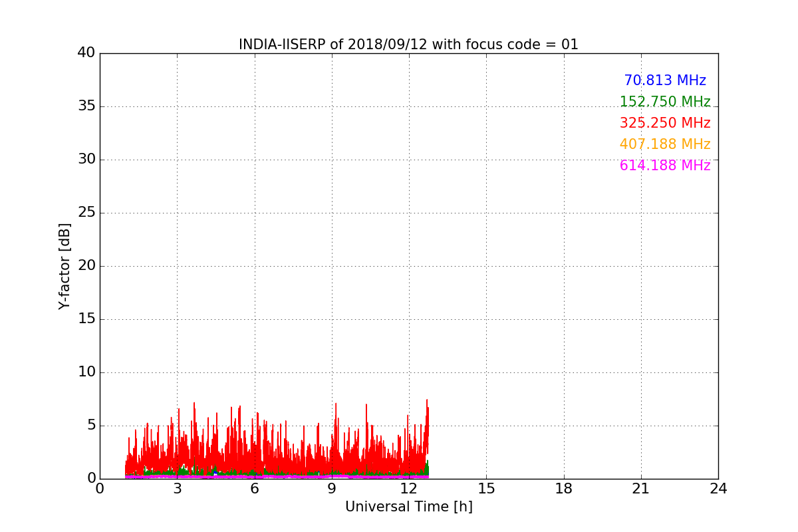The width and height of the screenshot is (798, 532).
Task: Click the Universal Time [h] axis label
Action: pos(408,507)
